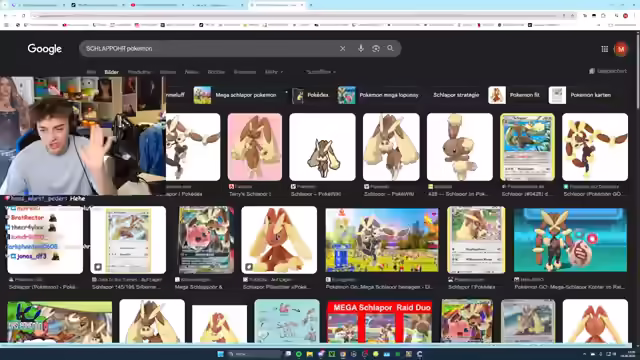Submit the search with the magnifier icon
The image size is (640, 360).
coord(390,48)
